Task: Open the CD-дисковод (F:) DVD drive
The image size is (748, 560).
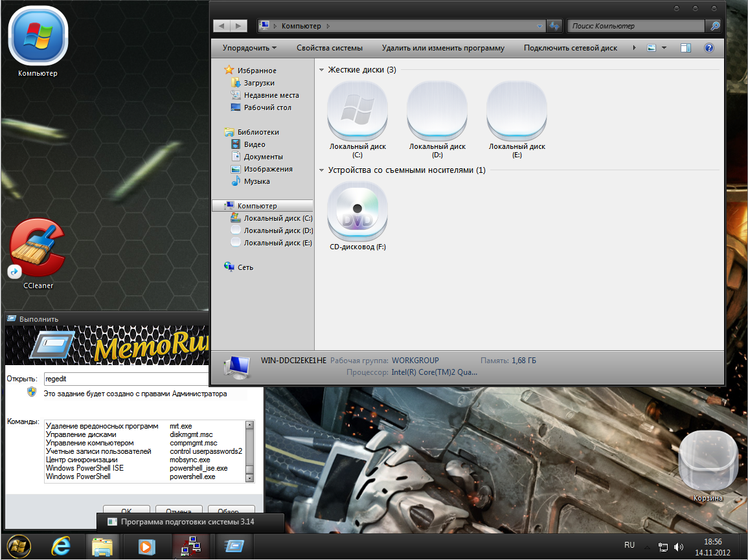Action: pyautogui.click(x=357, y=210)
